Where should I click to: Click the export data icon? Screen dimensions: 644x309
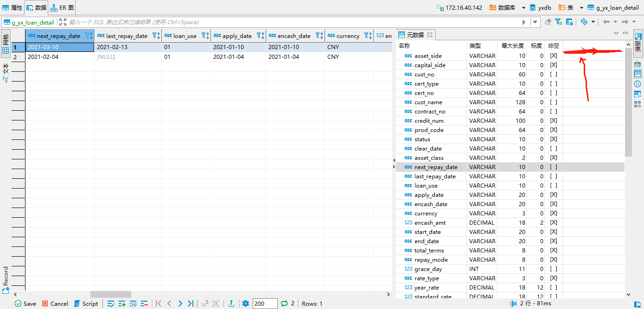(x=231, y=303)
